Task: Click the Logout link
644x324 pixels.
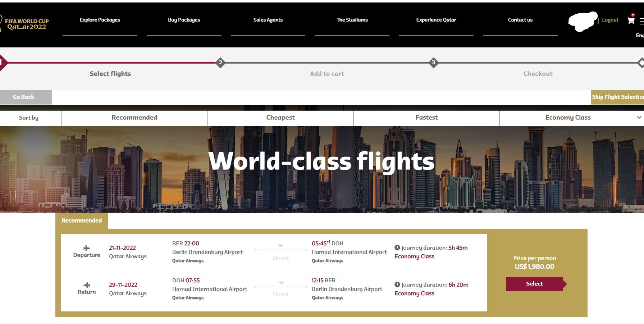Action: (x=610, y=20)
